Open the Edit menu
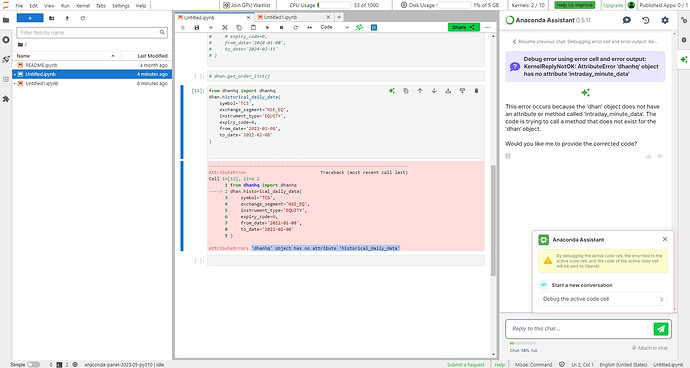Image resolution: width=690 pixels, height=368 pixels. coord(33,6)
